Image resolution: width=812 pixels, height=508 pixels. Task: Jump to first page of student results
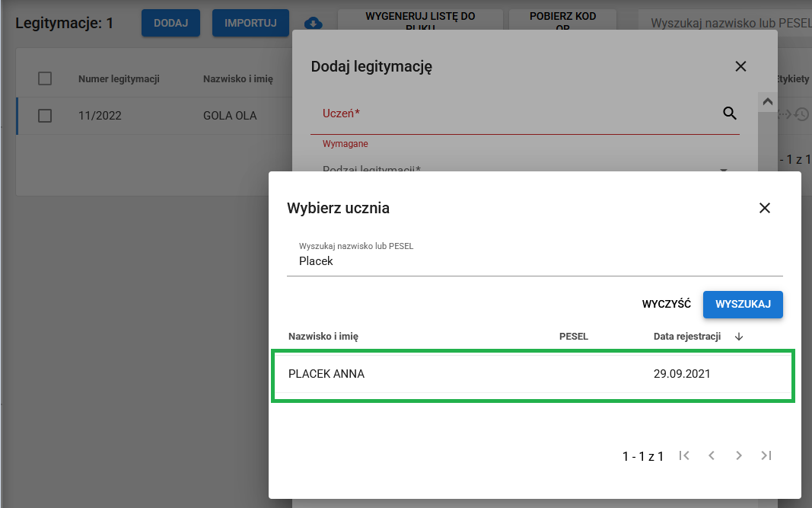683,455
